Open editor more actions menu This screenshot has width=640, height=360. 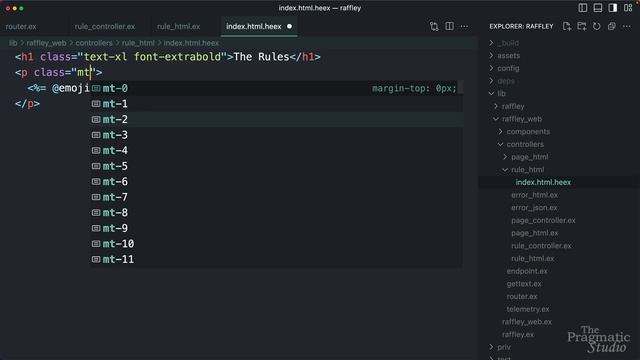point(464,27)
